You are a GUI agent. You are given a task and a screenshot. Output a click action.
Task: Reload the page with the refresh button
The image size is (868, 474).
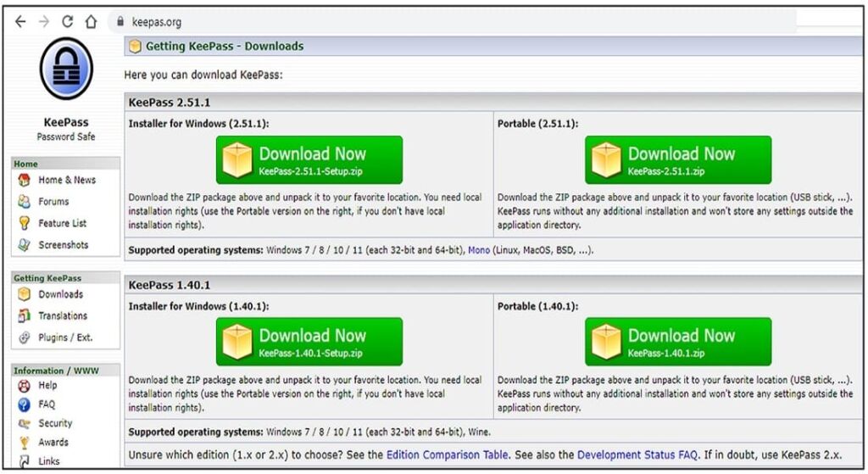pyautogui.click(x=68, y=22)
